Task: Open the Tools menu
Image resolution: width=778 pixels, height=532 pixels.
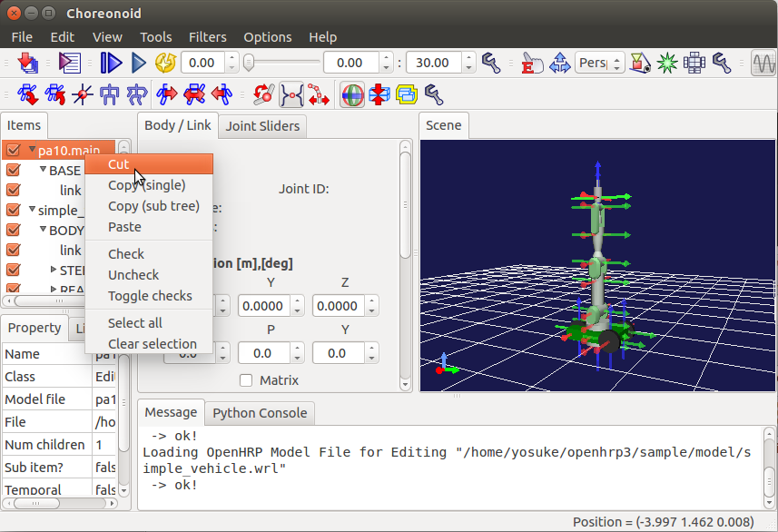Action: pos(156,37)
